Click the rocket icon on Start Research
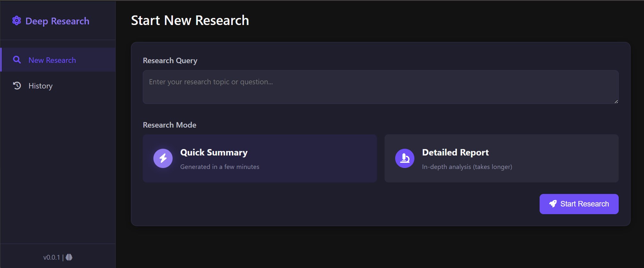Viewport: 644px width, 268px height. click(x=553, y=204)
